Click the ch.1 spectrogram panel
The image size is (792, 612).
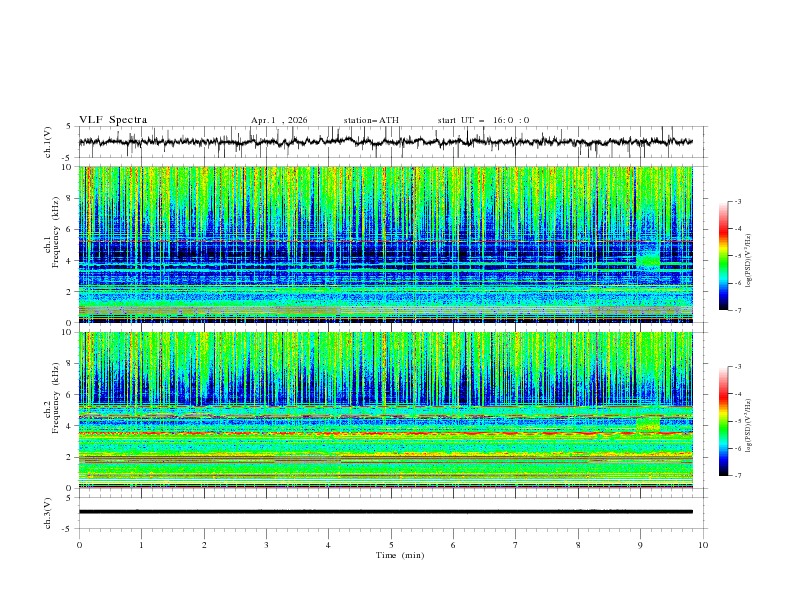385,244
